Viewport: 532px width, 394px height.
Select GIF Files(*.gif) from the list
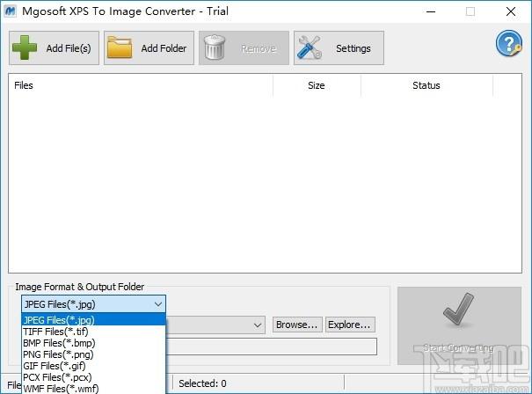(x=93, y=366)
